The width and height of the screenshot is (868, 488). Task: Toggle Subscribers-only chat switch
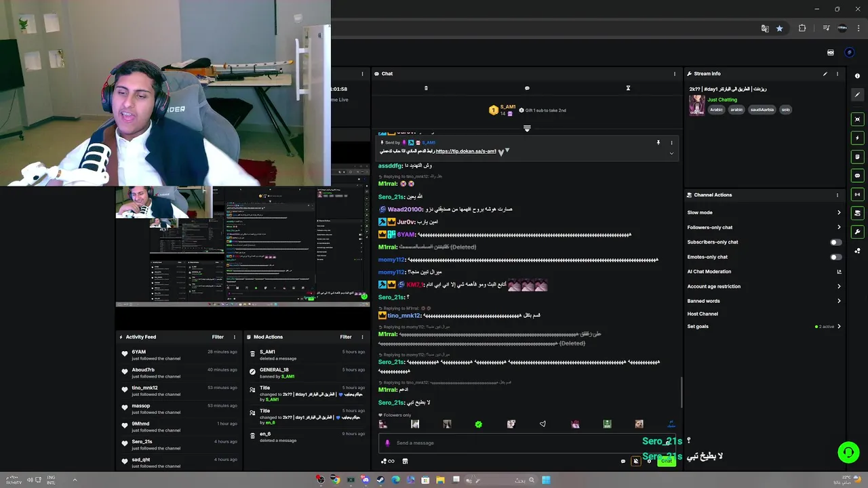click(836, 242)
